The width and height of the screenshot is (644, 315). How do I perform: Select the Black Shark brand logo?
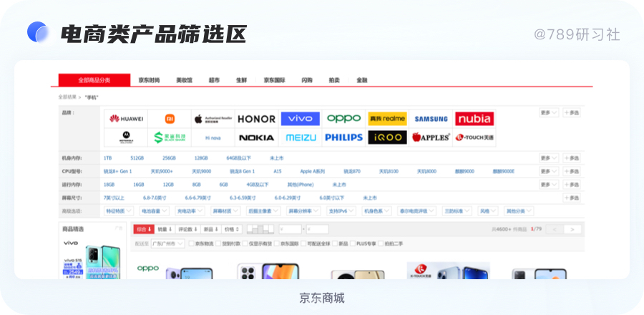coord(170,137)
